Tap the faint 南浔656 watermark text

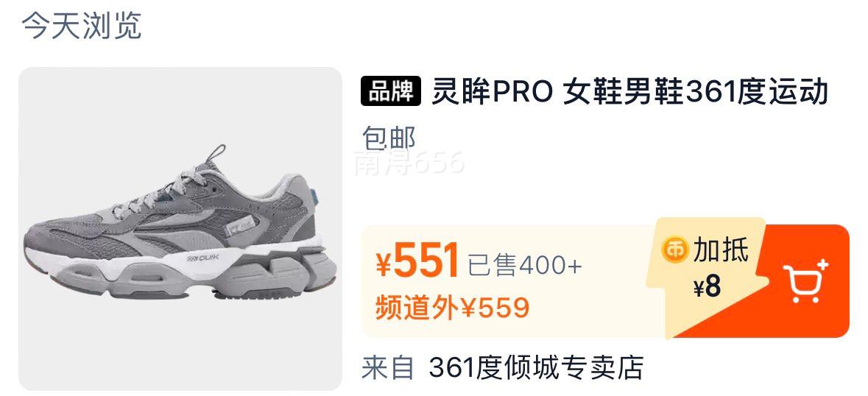pyautogui.click(x=409, y=163)
